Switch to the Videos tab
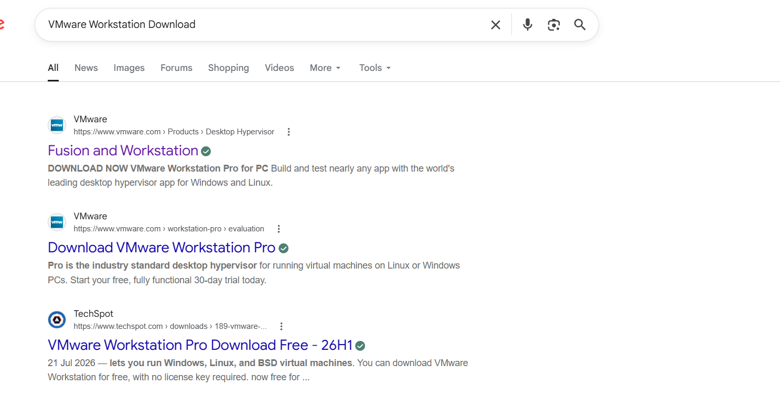Viewport: 780px width, 396px height. 279,68
